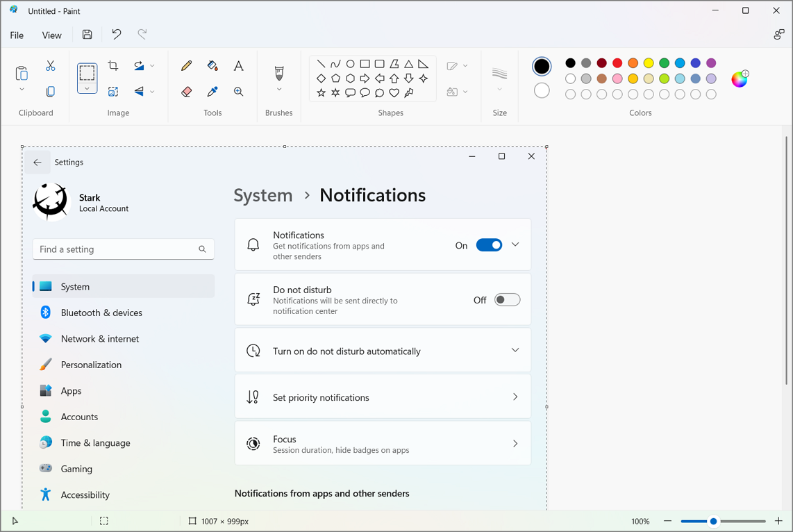Select the heart shape
The height and width of the screenshot is (532, 793).
pyautogui.click(x=394, y=92)
